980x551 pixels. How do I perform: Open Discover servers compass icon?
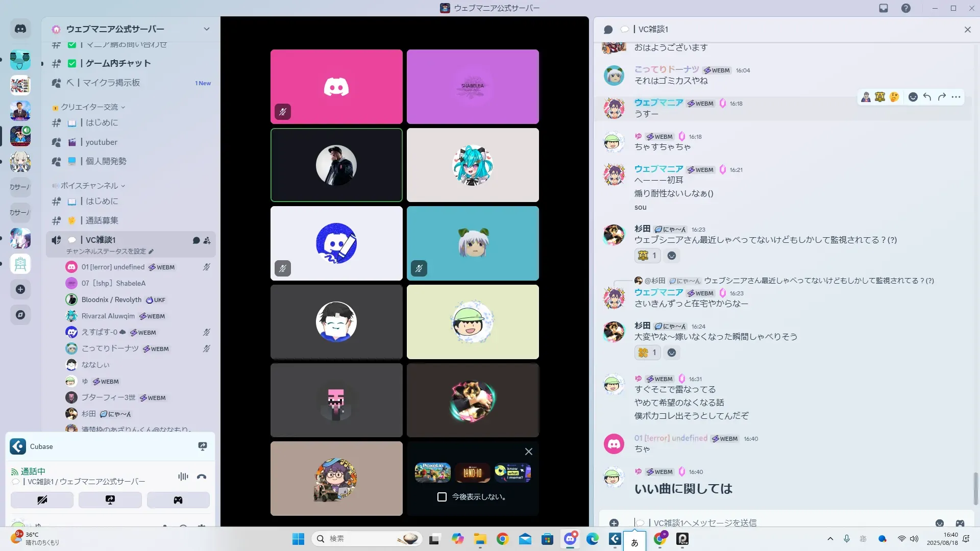pos(20,315)
